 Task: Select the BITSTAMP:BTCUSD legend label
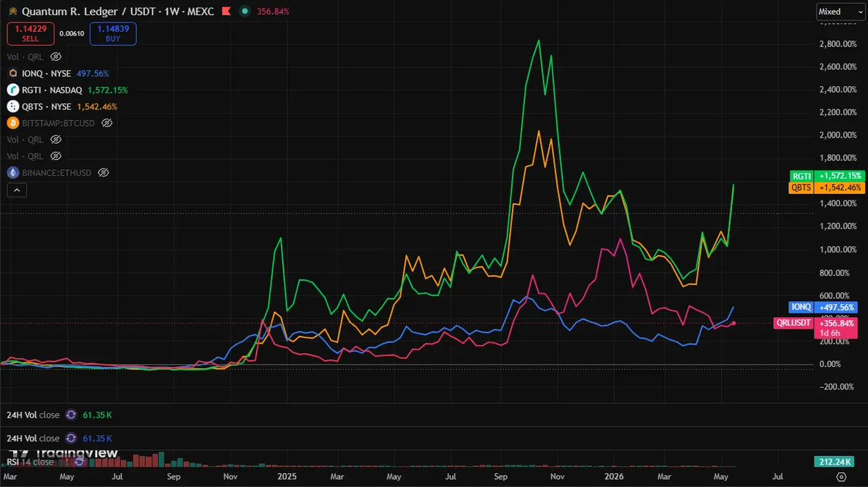pyautogui.click(x=58, y=123)
